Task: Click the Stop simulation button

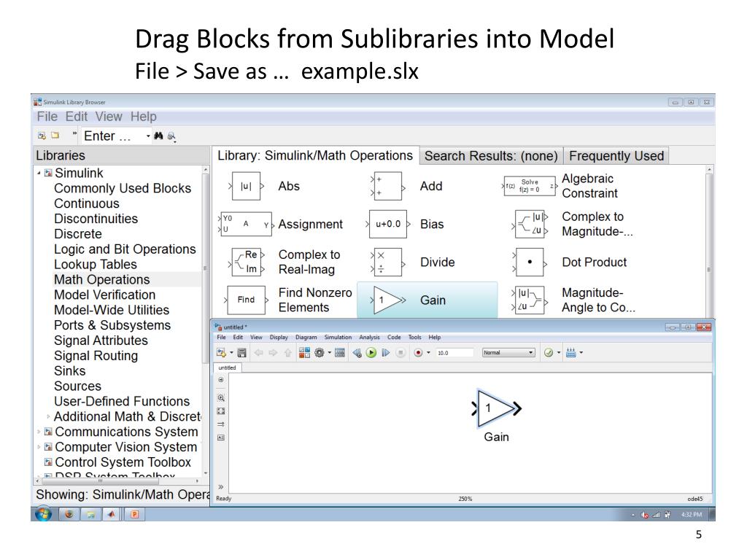Action: pos(400,353)
